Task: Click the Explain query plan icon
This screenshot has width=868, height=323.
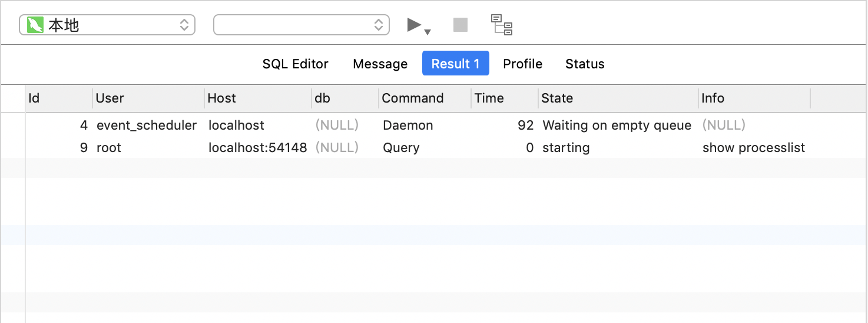Action: pos(502,25)
